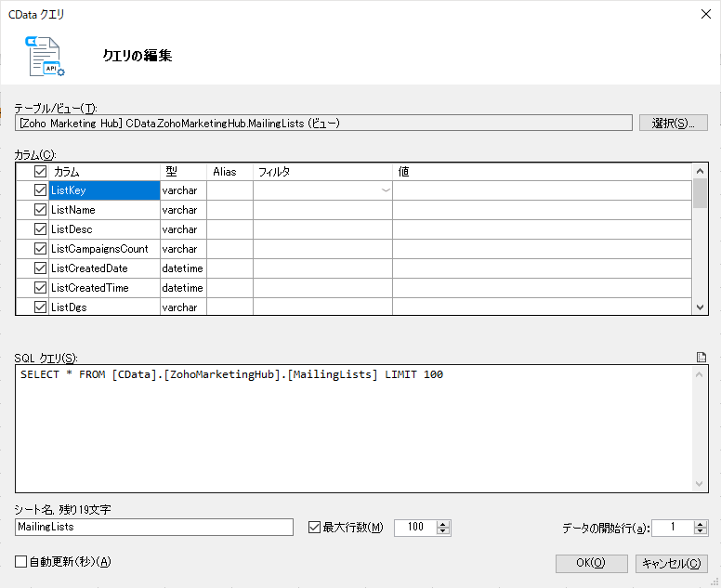Click the SQL query scrollbar up arrow
The width and height of the screenshot is (721, 588).
[x=699, y=374]
